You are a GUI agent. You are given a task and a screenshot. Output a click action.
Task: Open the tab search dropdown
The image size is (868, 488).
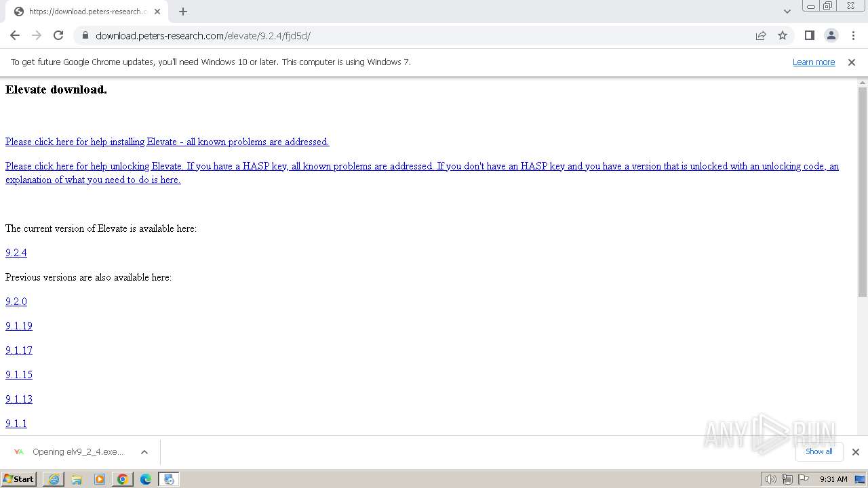787,12
